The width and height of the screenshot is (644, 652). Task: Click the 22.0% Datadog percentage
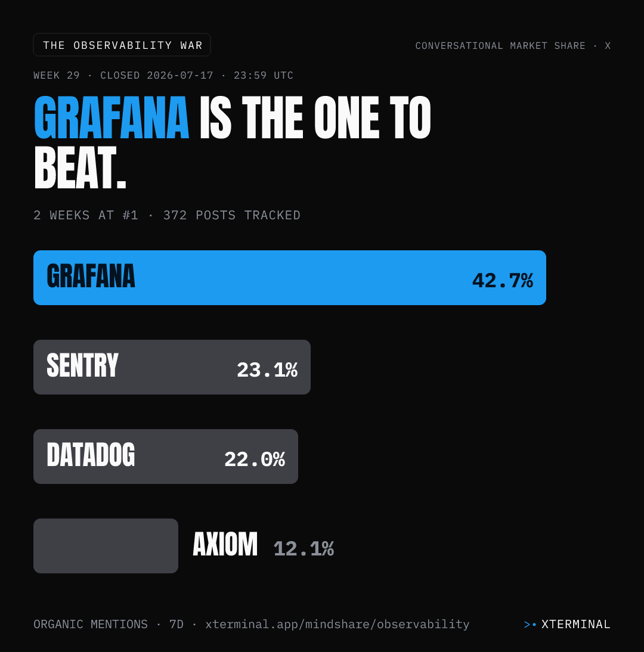click(255, 459)
